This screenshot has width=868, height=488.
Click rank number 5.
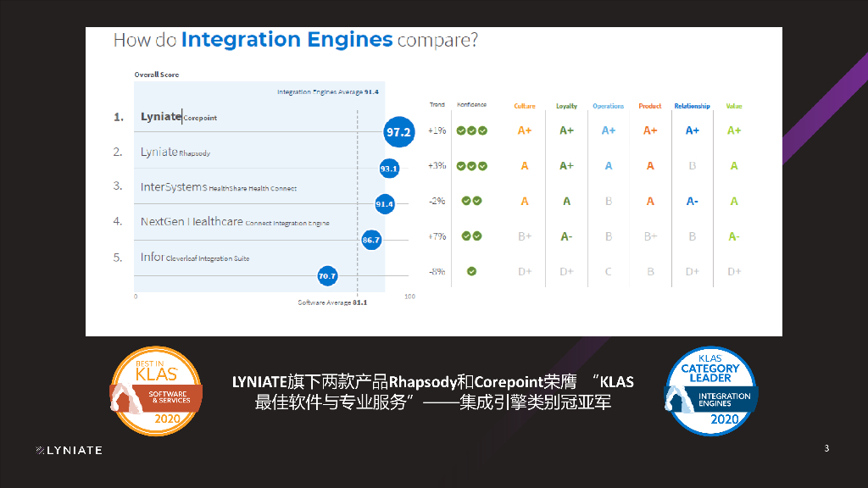tap(117, 258)
